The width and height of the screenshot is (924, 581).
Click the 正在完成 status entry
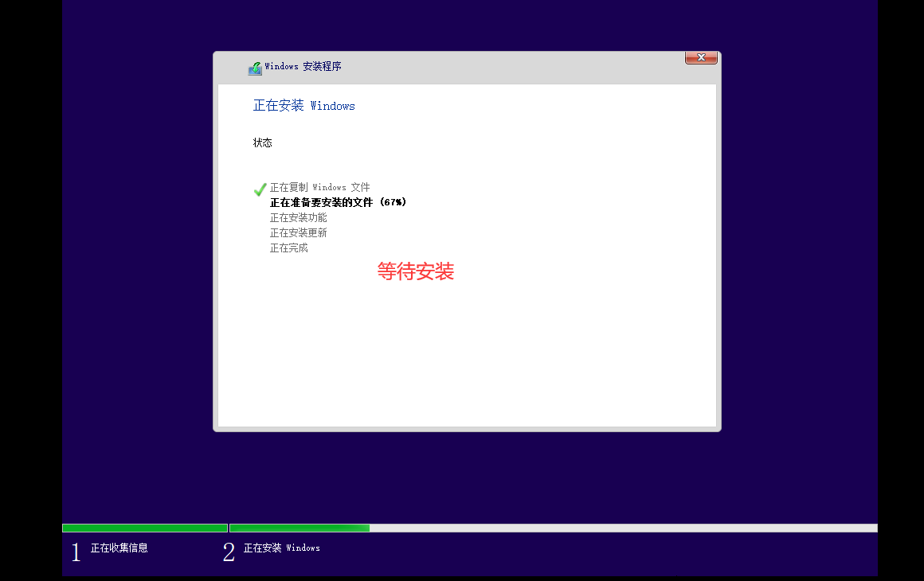point(288,248)
